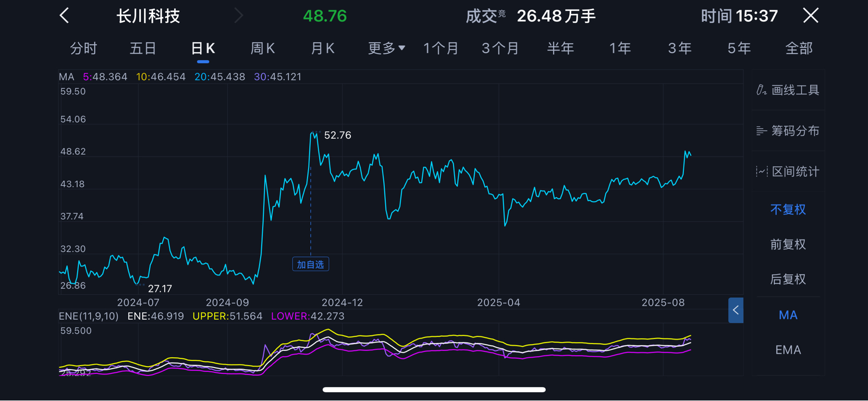Viewport: 868px width, 401px height.
Task: Set range to 3年
Action: pyautogui.click(x=680, y=48)
